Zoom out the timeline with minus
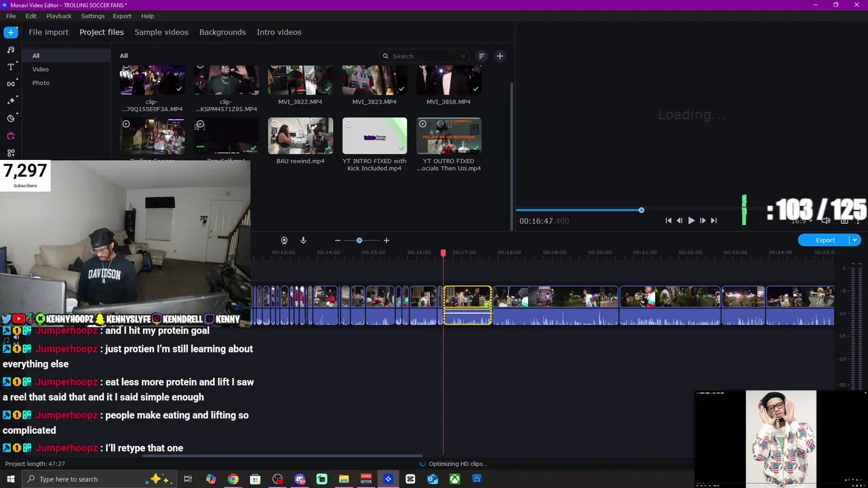Screen dimensions: 868x488 [x=338, y=240]
